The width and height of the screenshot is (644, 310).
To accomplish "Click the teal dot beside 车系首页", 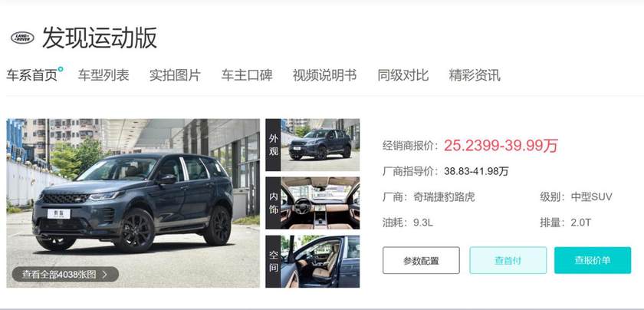I will pyautogui.click(x=61, y=69).
